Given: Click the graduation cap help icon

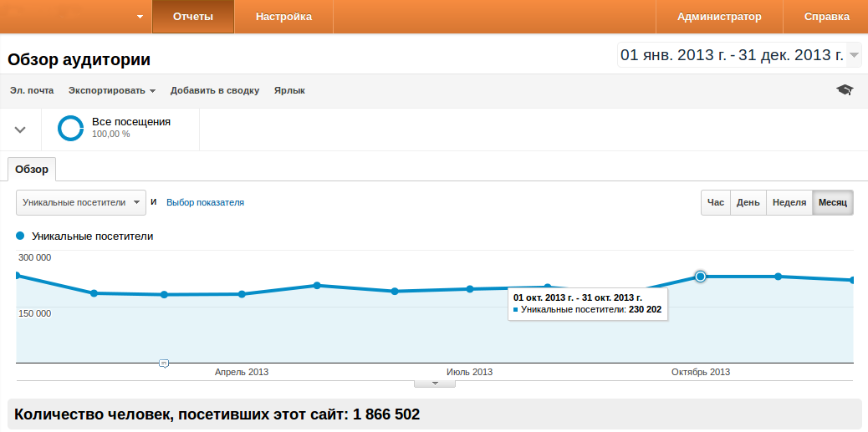Looking at the screenshot, I should pyautogui.click(x=845, y=90).
